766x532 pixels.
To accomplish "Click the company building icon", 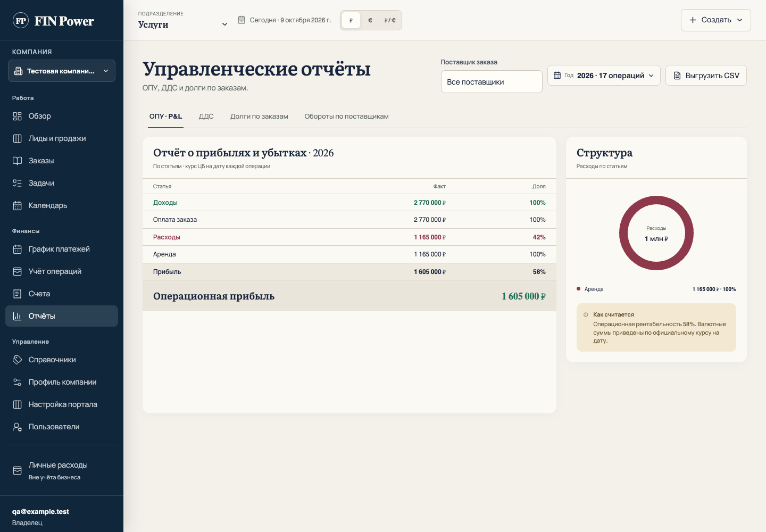I will pyautogui.click(x=18, y=71).
